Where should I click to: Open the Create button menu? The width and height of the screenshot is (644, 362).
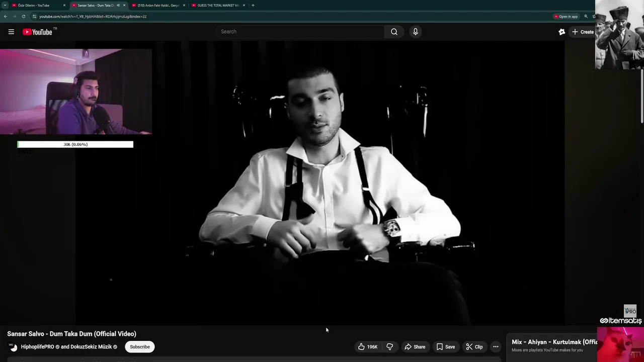coord(582,32)
